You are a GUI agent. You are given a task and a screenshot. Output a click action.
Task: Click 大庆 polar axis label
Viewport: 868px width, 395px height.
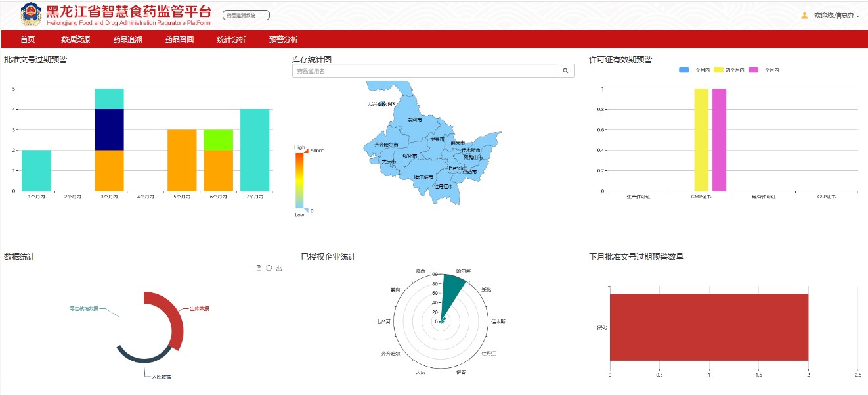pyautogui.click(x=421, y=372)
